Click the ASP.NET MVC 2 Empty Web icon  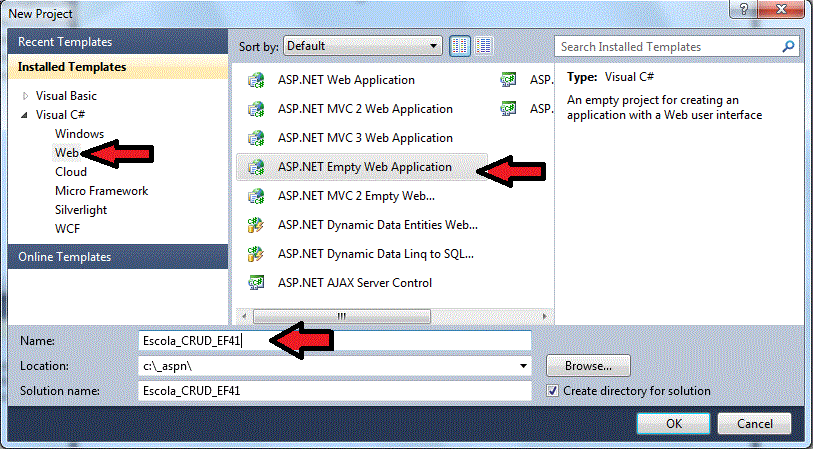(x=256, y=196)
